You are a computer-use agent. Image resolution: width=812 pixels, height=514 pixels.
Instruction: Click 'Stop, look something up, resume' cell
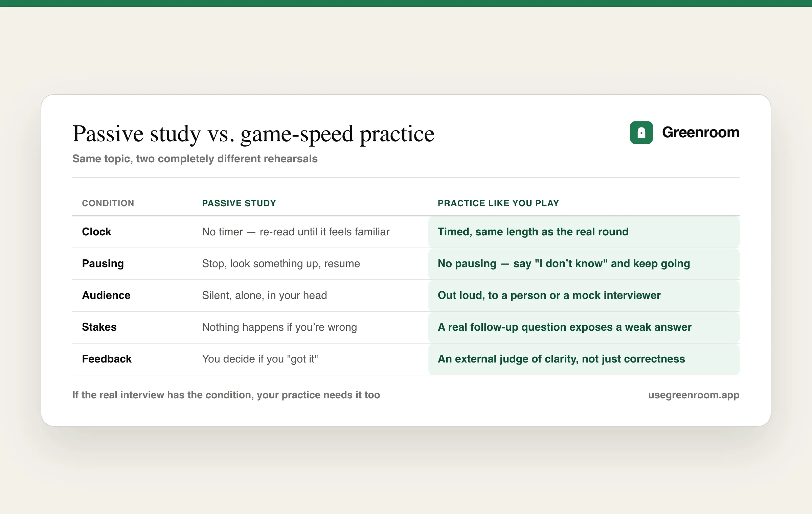point(281,263)
